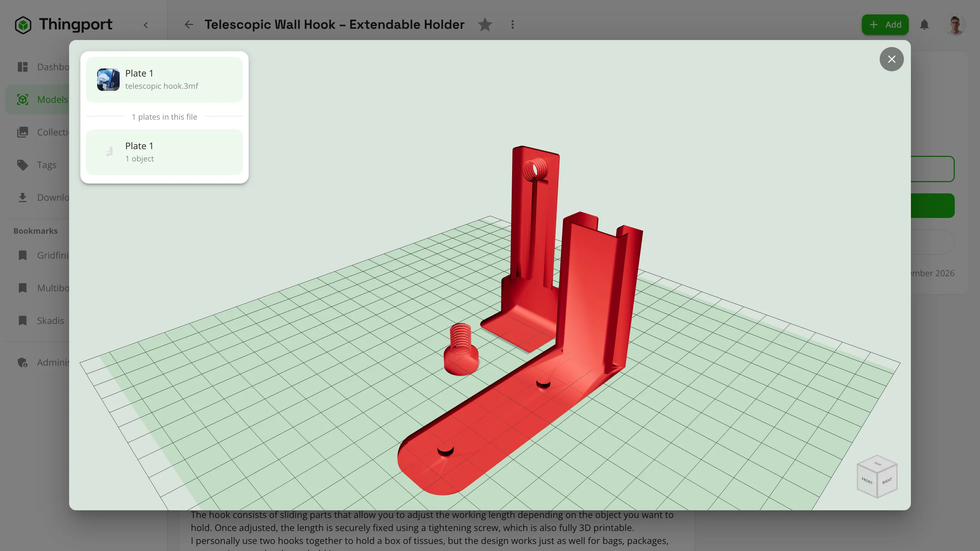
Task: Click the view orientation cube
Action: click(877, 476)
